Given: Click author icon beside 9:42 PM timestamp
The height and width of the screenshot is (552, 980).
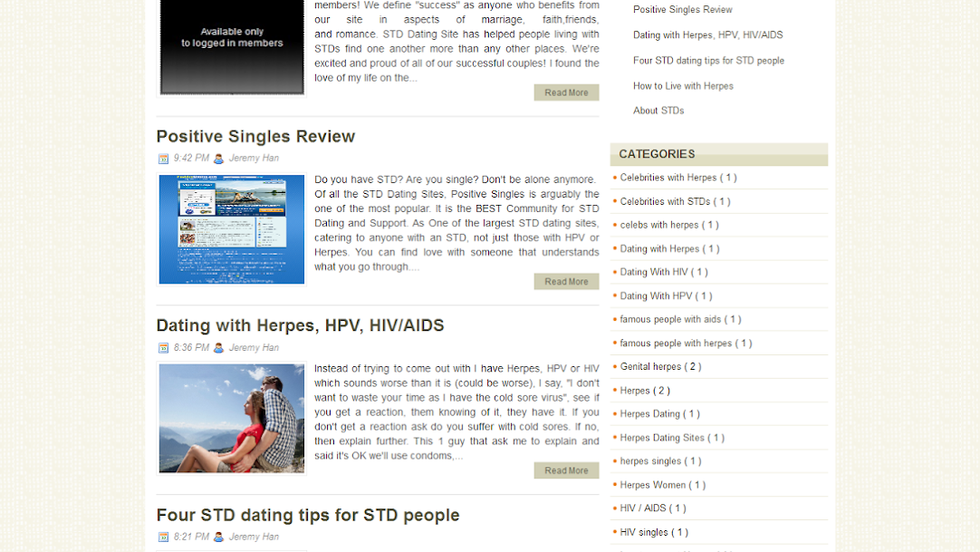Looking at the screenshot, I should (219, 159).
